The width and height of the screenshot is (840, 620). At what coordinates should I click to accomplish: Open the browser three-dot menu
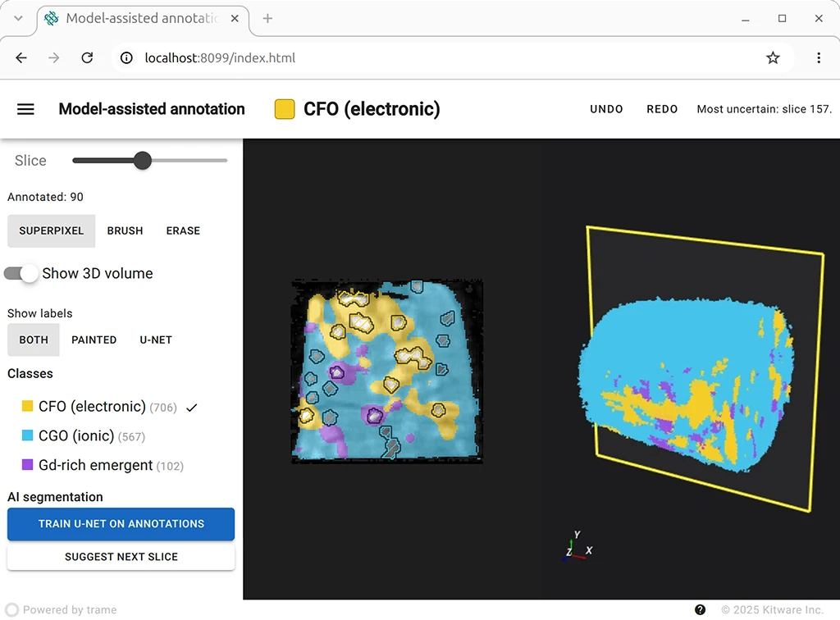click(x=819, y=58)
